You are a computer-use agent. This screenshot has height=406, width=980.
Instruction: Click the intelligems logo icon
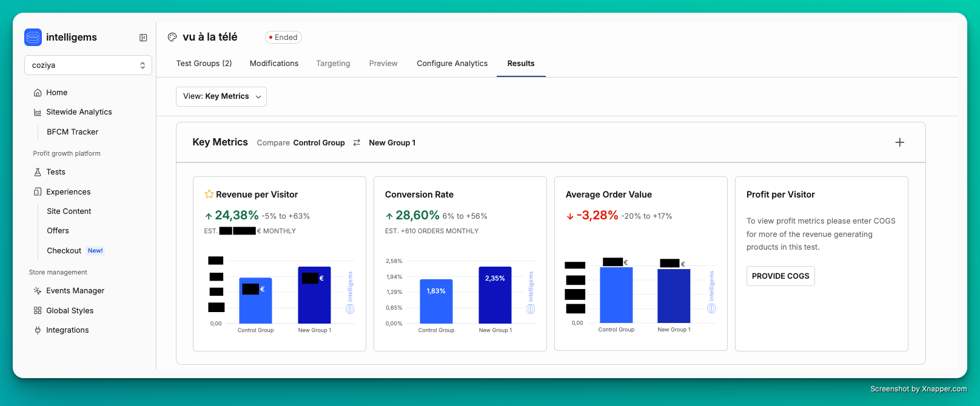33,37
